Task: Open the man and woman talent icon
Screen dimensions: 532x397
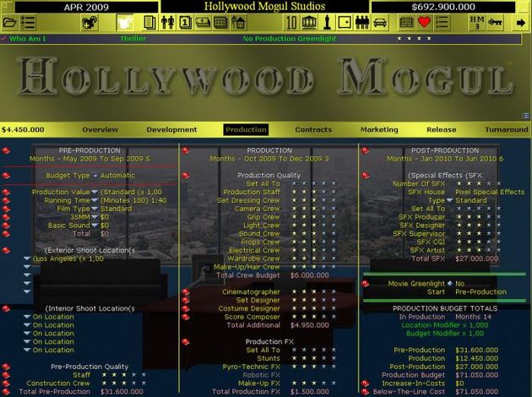Action: tap(167, 23)
